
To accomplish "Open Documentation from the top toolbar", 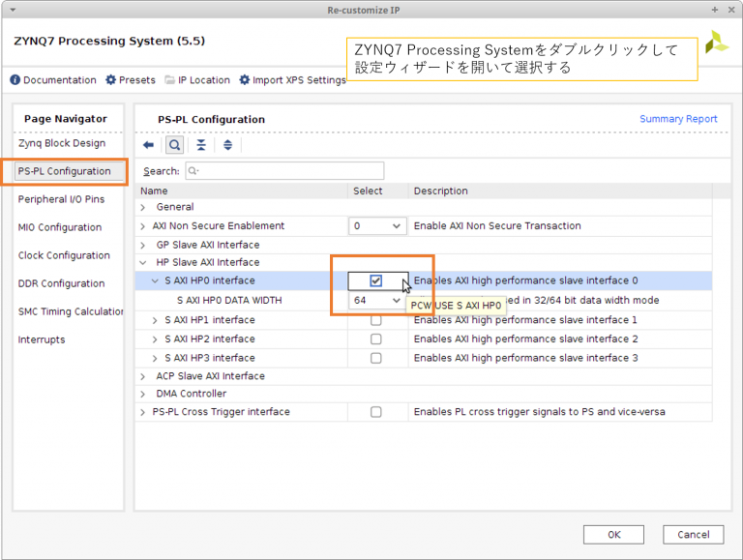I will click(53, 80).
